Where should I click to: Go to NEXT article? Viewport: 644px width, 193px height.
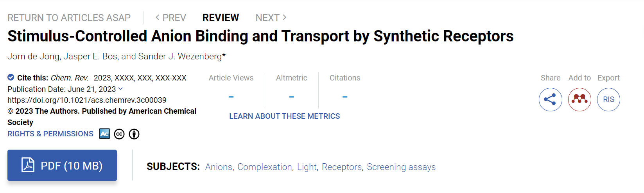click(x=271, y=18)
